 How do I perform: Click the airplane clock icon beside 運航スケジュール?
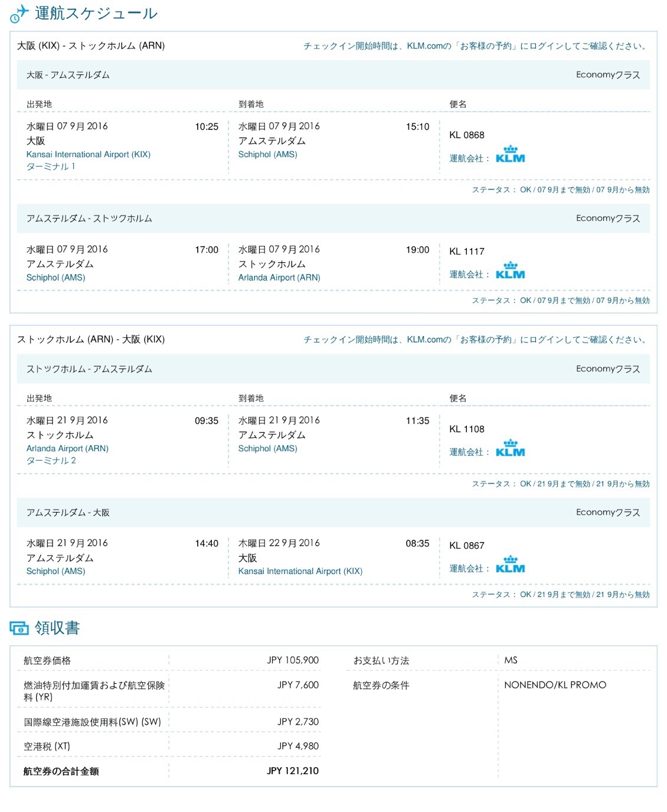coord(19,14)
